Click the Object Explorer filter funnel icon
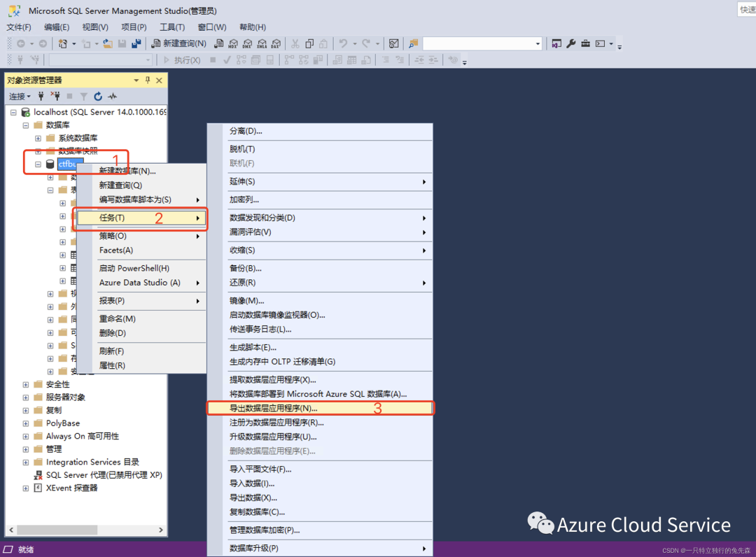The height and width of the screenshot is (557, 756). point(83,97)
